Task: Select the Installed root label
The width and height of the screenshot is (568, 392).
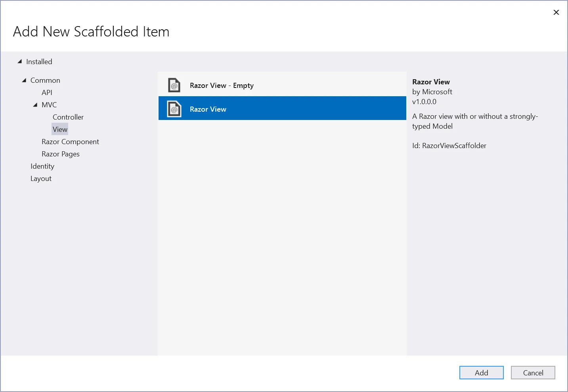Action: tap(39, 62)
